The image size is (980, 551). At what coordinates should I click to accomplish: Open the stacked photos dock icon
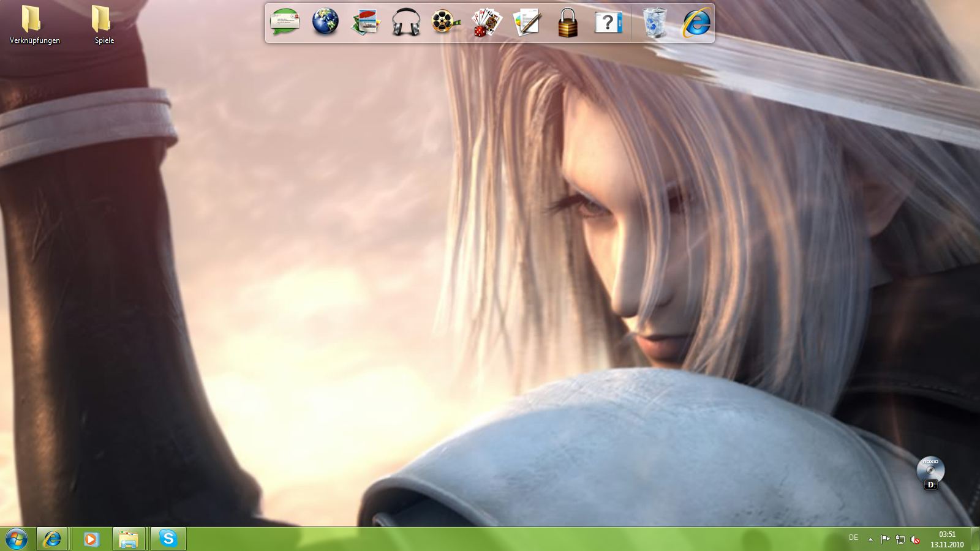(x=366, y=22)
